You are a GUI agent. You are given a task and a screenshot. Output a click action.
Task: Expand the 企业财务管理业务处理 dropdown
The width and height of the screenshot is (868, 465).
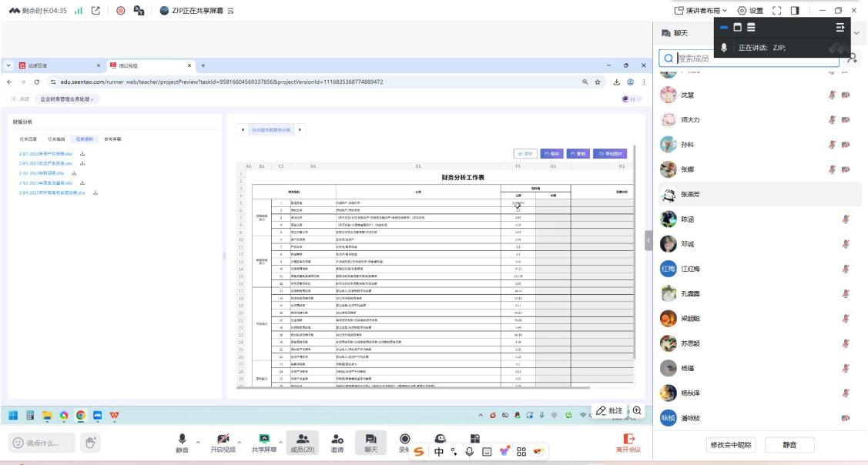[x=69, y=99]
